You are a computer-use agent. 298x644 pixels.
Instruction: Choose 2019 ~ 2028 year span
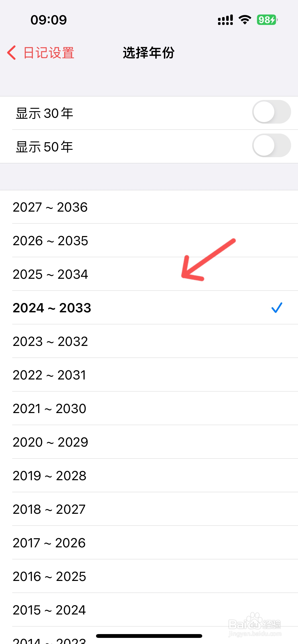click(149, 476)
